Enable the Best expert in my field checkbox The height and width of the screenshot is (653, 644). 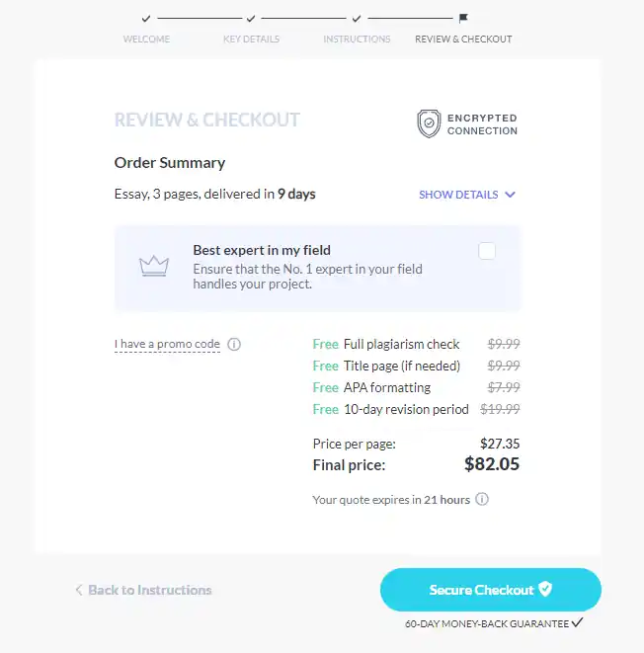coord(486,251)
